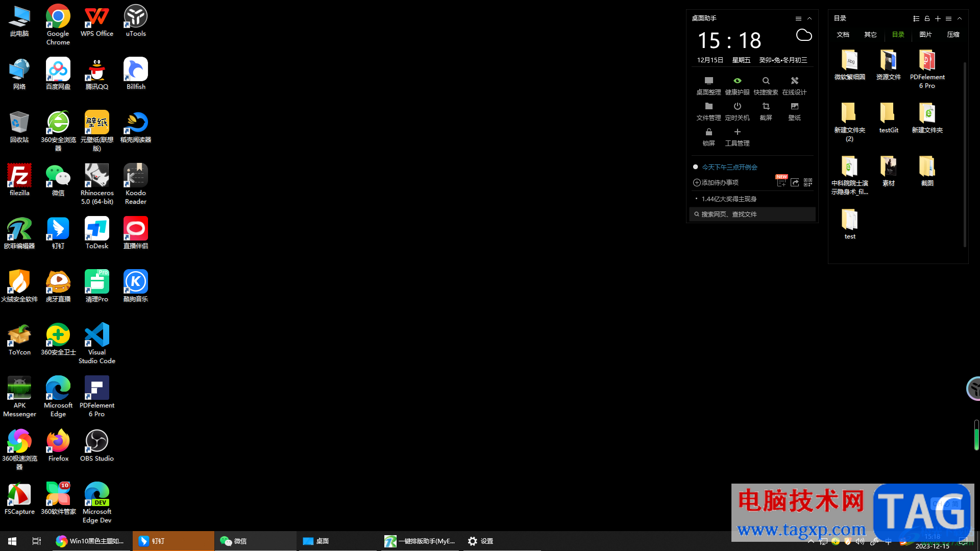The height and width of the screenshot is (551, 980).
Task: Select the Firefox desktop shortcut
Action: (58, 446)
